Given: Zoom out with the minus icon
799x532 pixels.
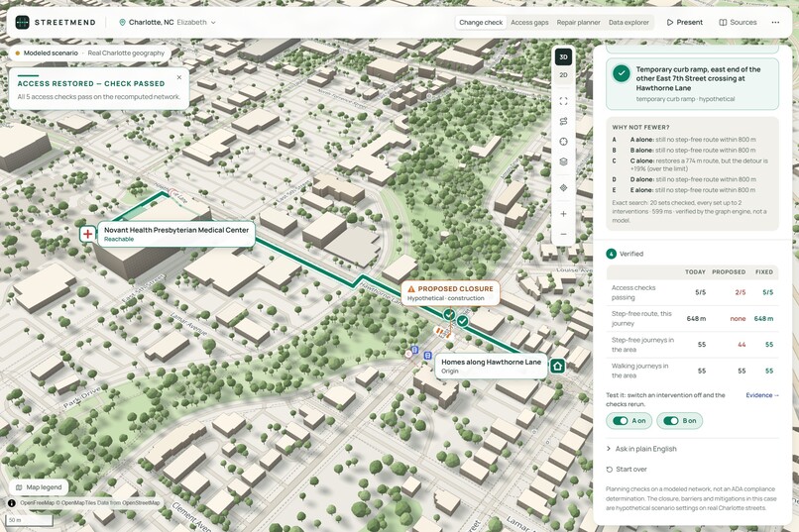Looking at the screenshot, I should (x=563, y=234).
